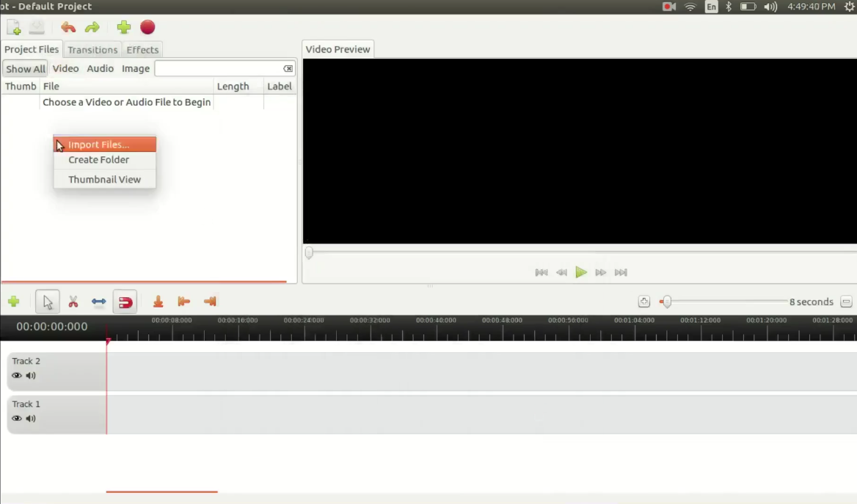Click the timeline timecode 00:00:00:000 display

[52, 326]
